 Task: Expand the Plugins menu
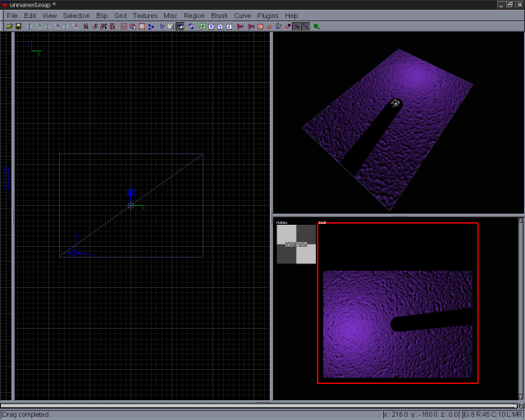tap(267, 16)
